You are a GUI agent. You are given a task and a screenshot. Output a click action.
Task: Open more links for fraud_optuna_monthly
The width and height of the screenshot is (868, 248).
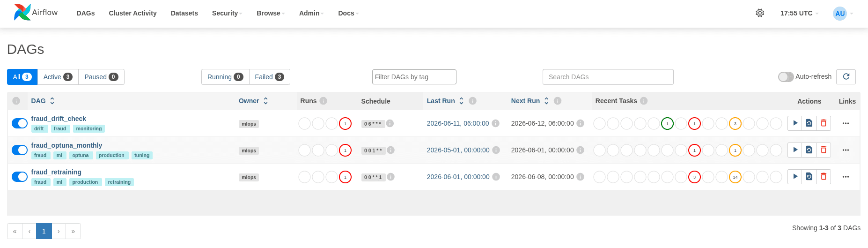pyautogui.click(x=846, y=150)
